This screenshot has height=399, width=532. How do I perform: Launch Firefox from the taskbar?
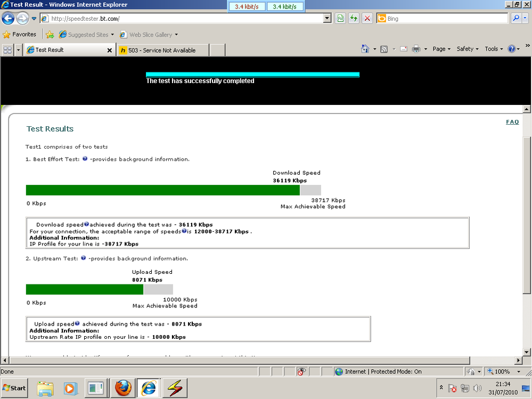125,388
